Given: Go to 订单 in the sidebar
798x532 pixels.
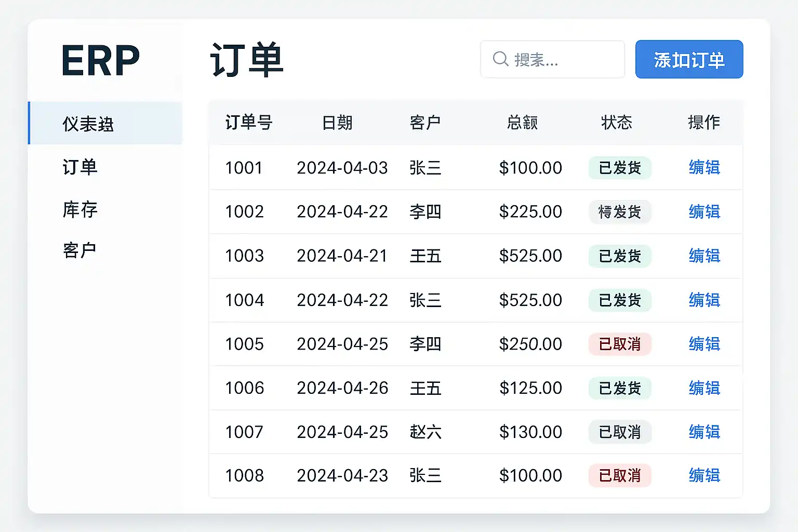Looking at the screenshot, I should tap(80, 167).
